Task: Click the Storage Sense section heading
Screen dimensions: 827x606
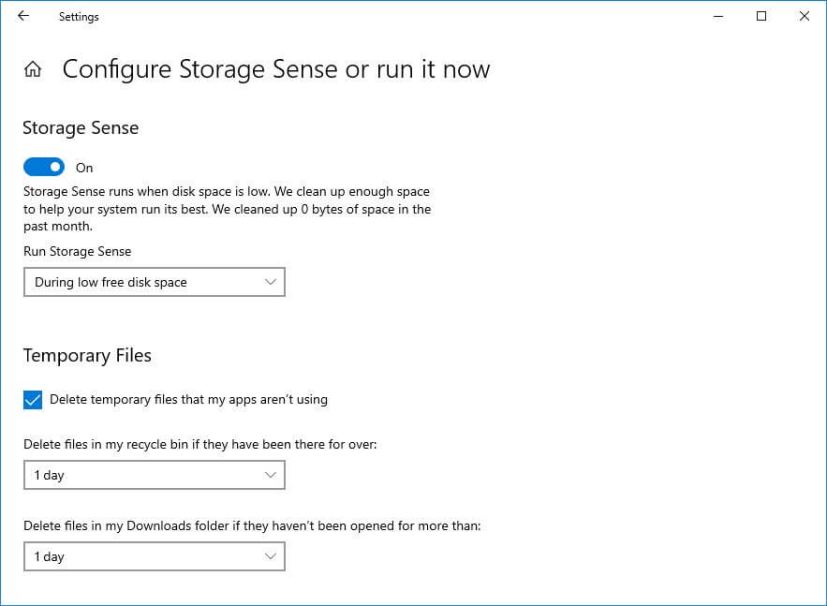Action: click(80, 128)
